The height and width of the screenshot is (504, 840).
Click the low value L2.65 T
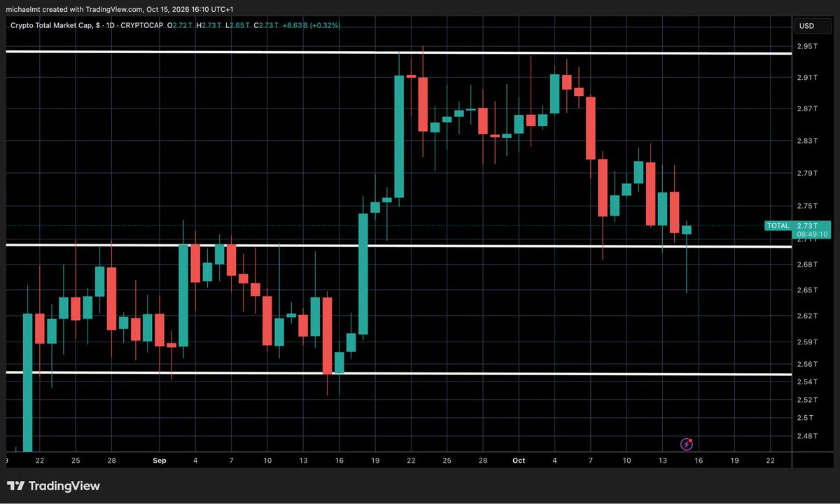point(237,26)
